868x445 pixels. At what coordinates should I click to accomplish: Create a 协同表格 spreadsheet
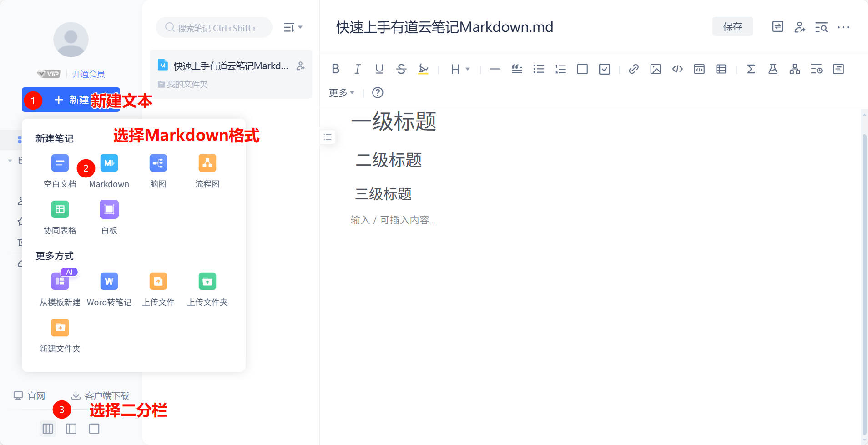[x=60, y=218]
